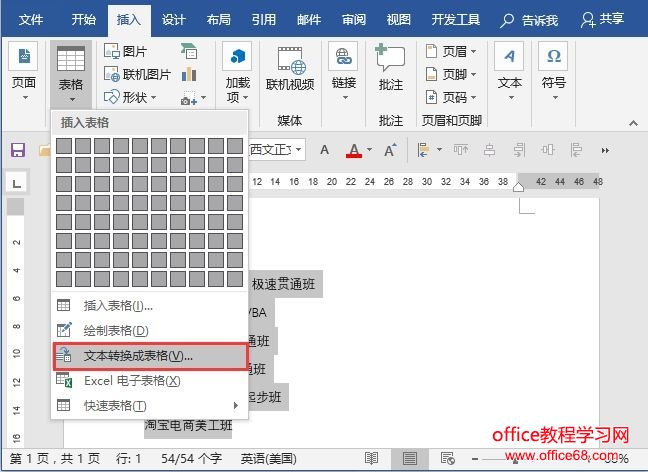Click the 极速贯通班 text line

point(284,284)
